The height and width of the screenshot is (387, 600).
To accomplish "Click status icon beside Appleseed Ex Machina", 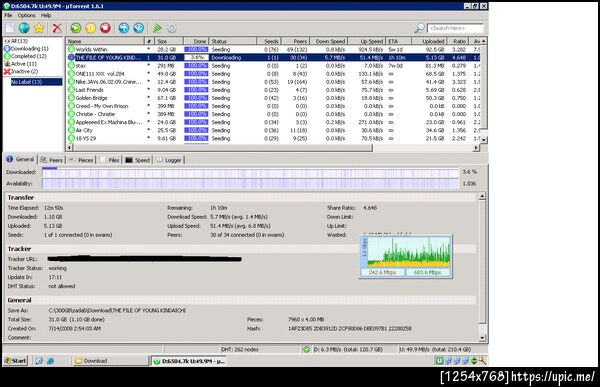I will 71,122.
